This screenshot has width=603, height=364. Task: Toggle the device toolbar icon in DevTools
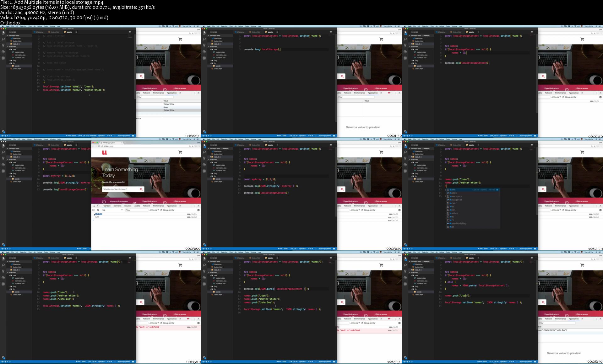(98, 206)
